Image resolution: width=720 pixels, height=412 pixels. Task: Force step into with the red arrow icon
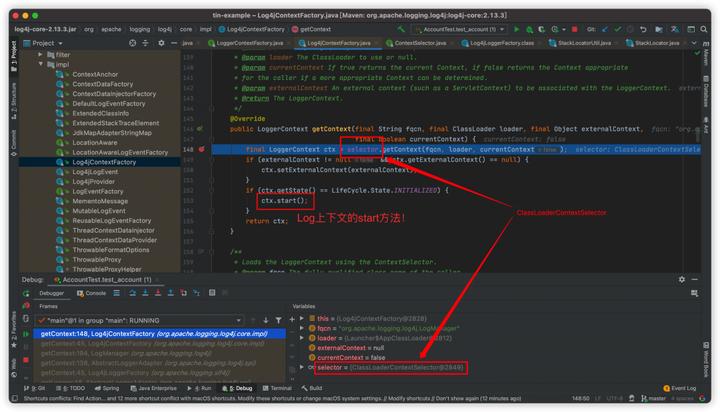pos(158,293)
